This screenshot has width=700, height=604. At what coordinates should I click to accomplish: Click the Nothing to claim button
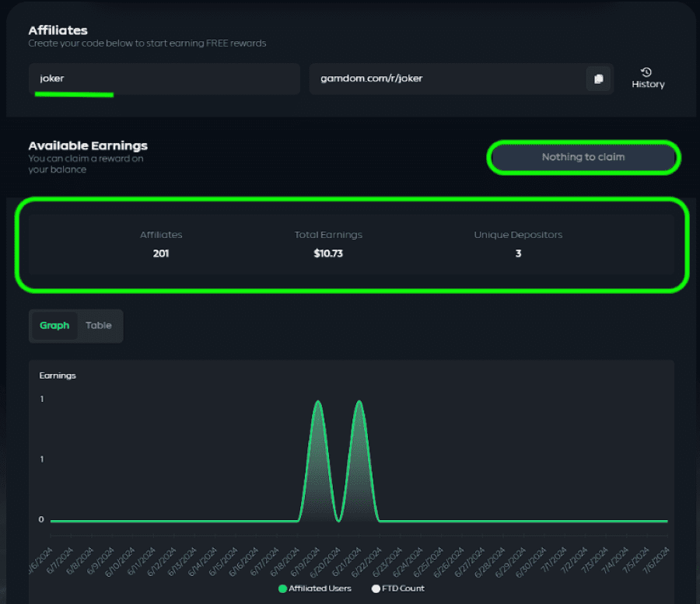pyautogui.click(x=583, y=157)
